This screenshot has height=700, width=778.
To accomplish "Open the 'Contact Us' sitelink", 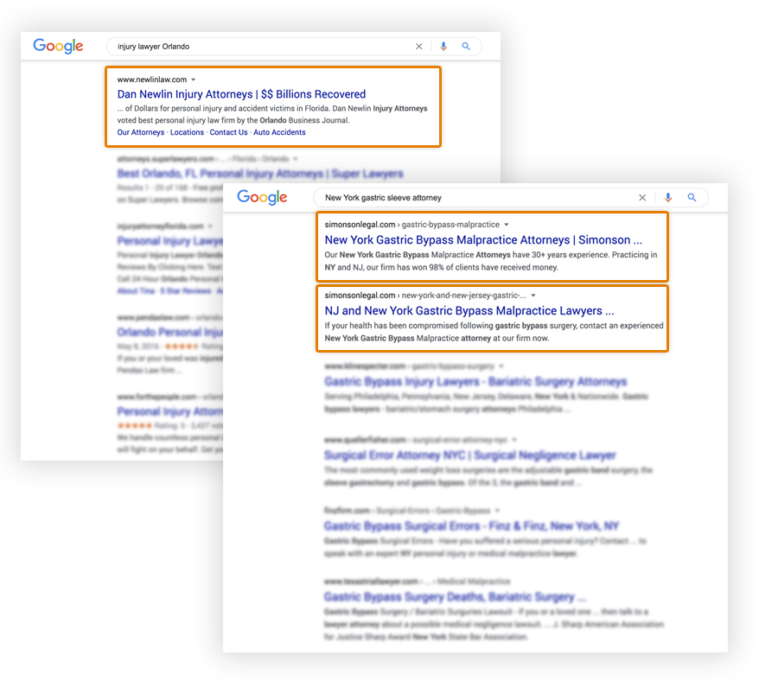I will tap(228, 132).
